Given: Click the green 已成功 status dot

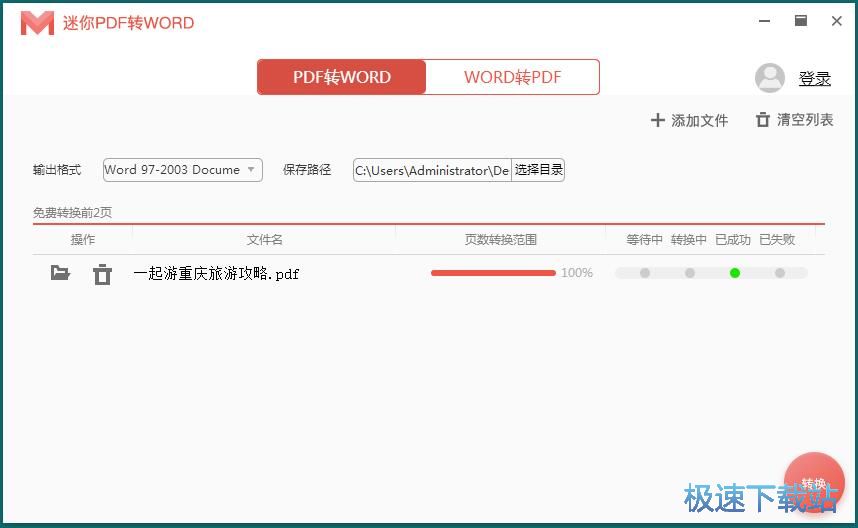Looking at the screenshot, I should [735, 272].
